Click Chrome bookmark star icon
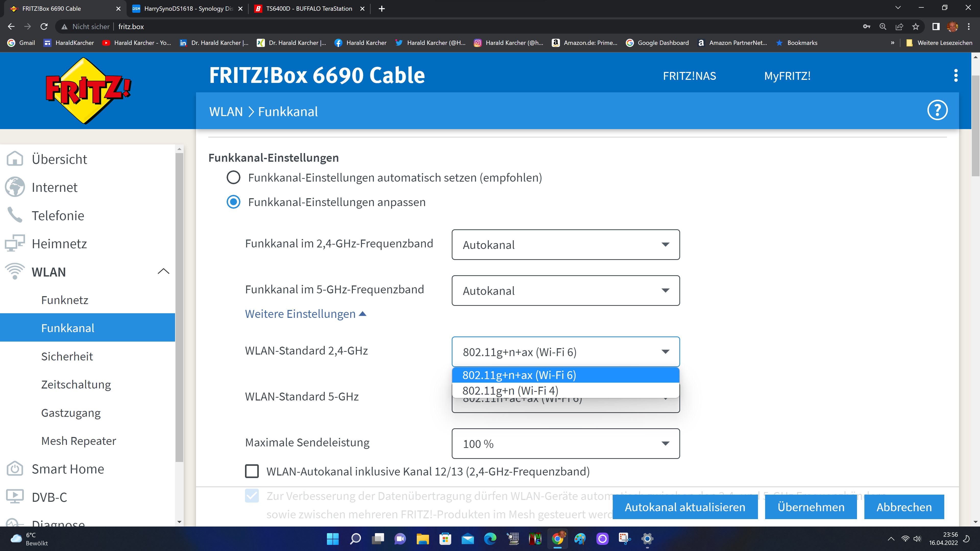Screen dimensions: 980x551 click(915, 27)
